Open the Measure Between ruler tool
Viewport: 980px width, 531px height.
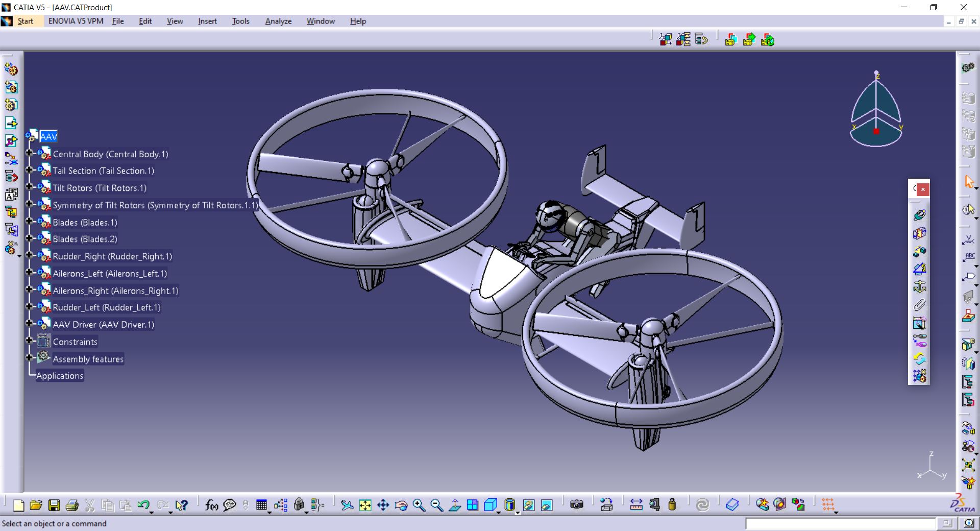(636, 505)
